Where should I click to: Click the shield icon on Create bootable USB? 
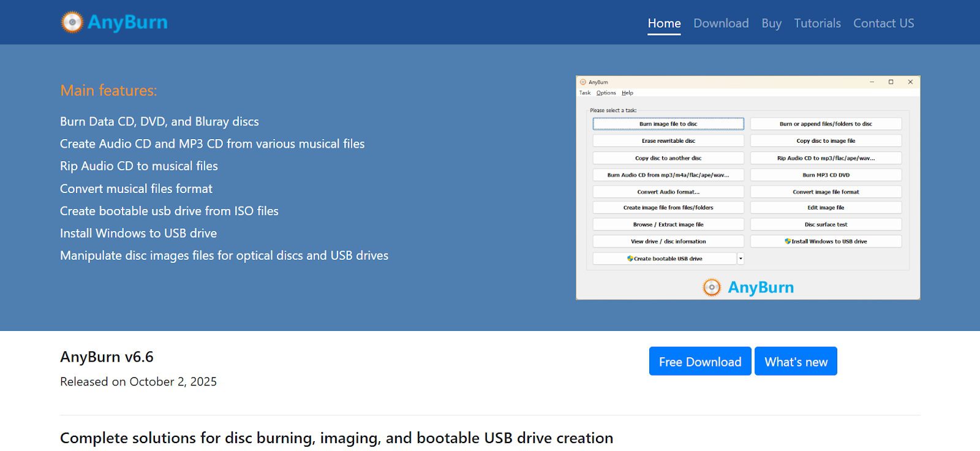(630, 259)
